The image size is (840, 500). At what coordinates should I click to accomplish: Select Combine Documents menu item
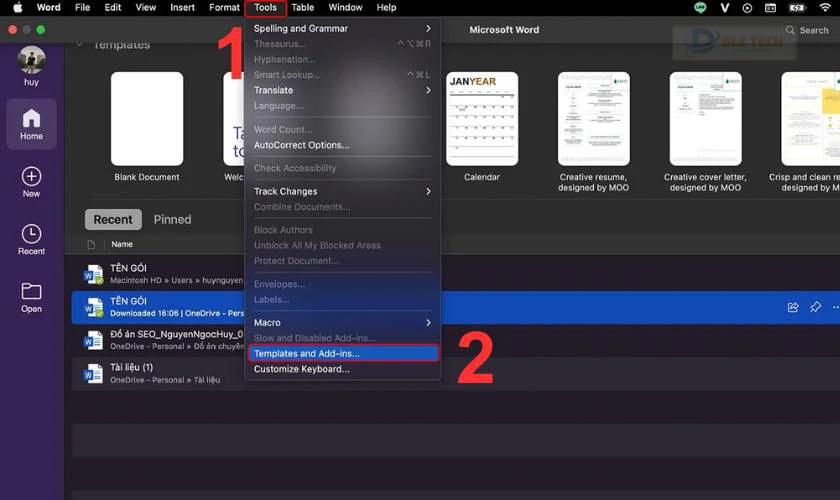(343, 207)
